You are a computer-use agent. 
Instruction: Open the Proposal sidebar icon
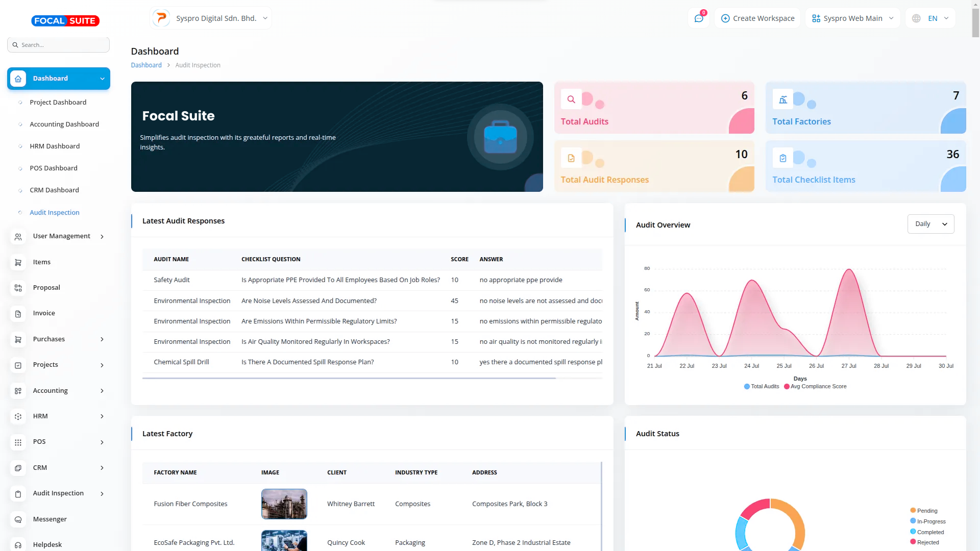pyautogui.click(x=18, y=288)
